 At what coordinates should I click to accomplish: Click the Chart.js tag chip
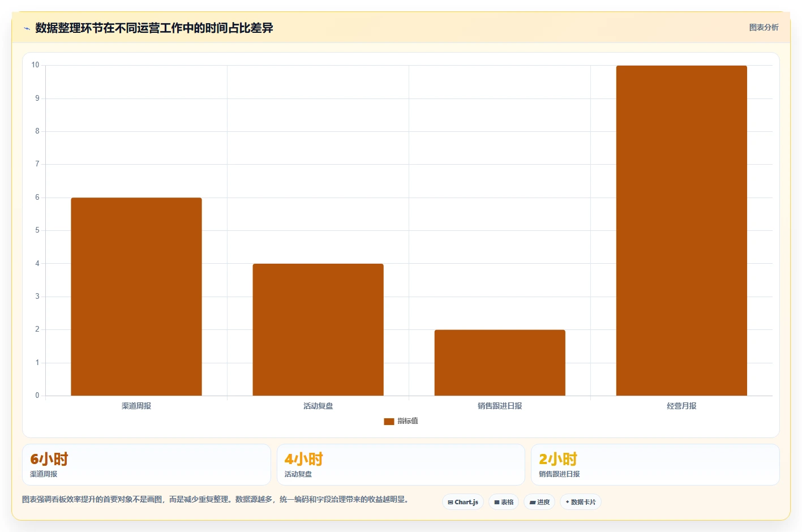click(463, 502)
